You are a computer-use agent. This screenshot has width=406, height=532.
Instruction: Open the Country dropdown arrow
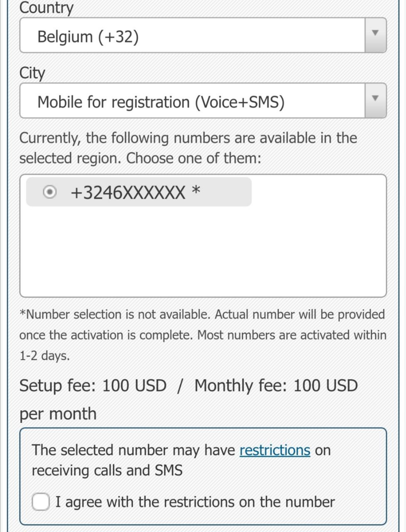[x=375, y=35]
